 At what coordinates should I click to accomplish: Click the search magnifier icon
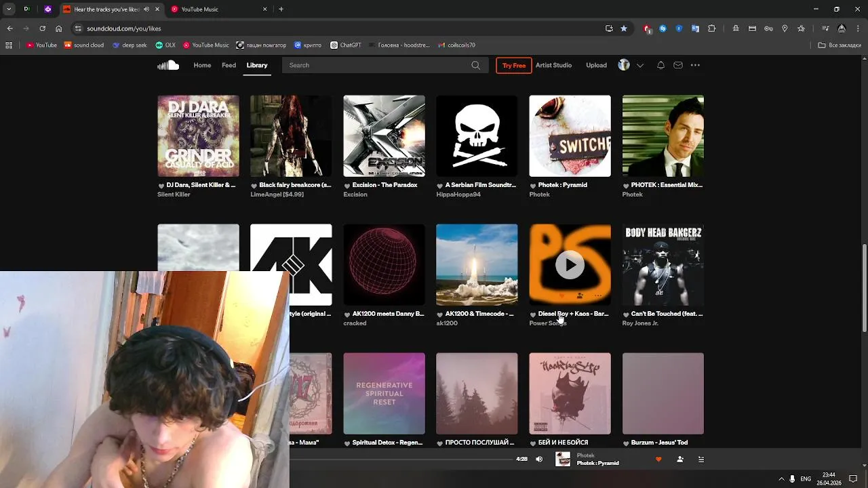(x=475, y=65)
